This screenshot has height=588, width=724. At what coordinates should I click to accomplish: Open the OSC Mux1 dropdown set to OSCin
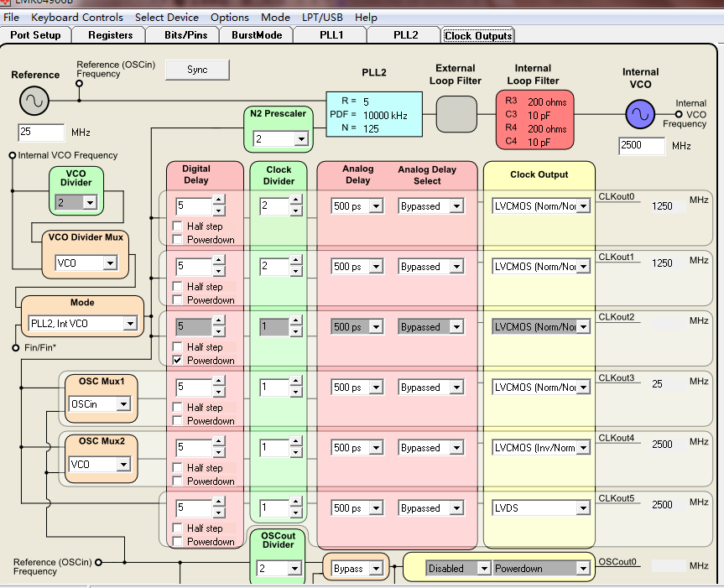(x=123, y=404)
